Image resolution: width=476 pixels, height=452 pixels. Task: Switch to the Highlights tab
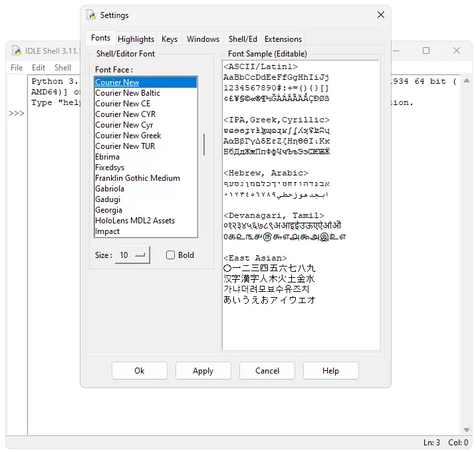136,39
